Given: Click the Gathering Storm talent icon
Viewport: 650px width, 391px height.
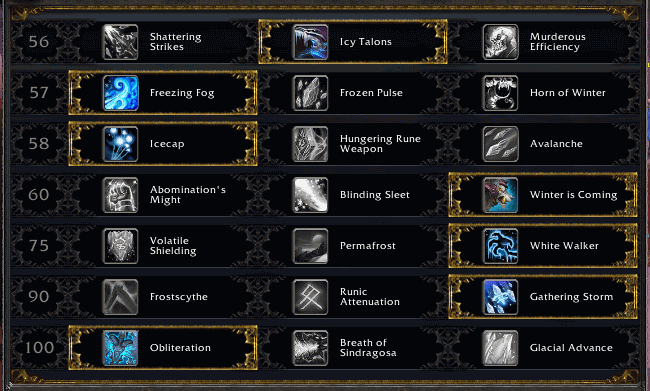Looking at the screenshot, I should 500,297.
